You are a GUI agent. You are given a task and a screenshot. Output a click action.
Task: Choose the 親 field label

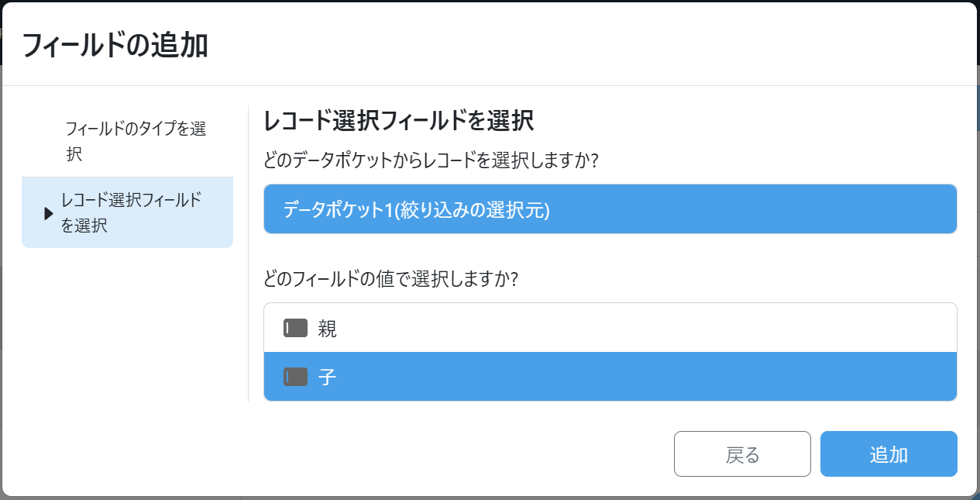[x=328, y=328]
